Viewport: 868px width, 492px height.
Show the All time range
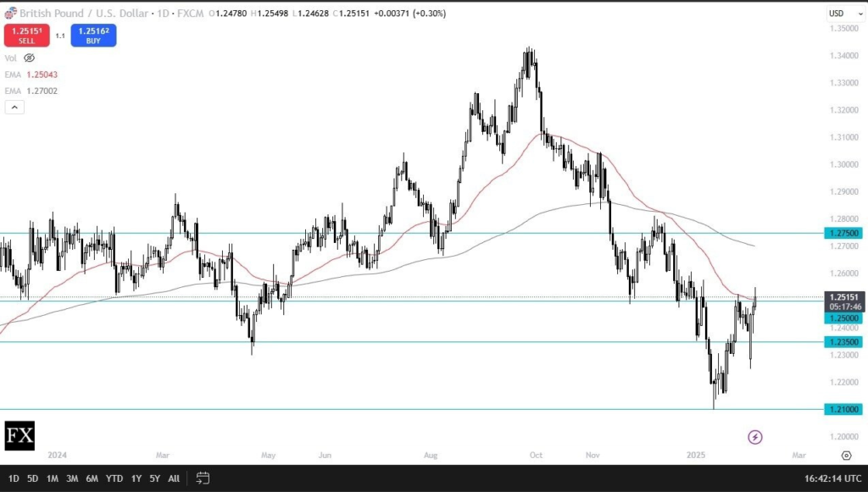[x=174, y=478]
